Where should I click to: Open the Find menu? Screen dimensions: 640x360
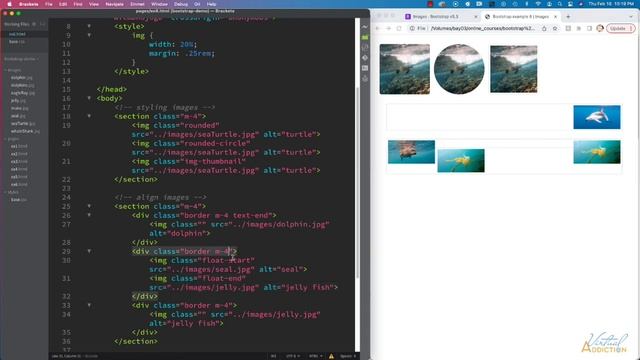pyautogui.click(x=78, y=4)
